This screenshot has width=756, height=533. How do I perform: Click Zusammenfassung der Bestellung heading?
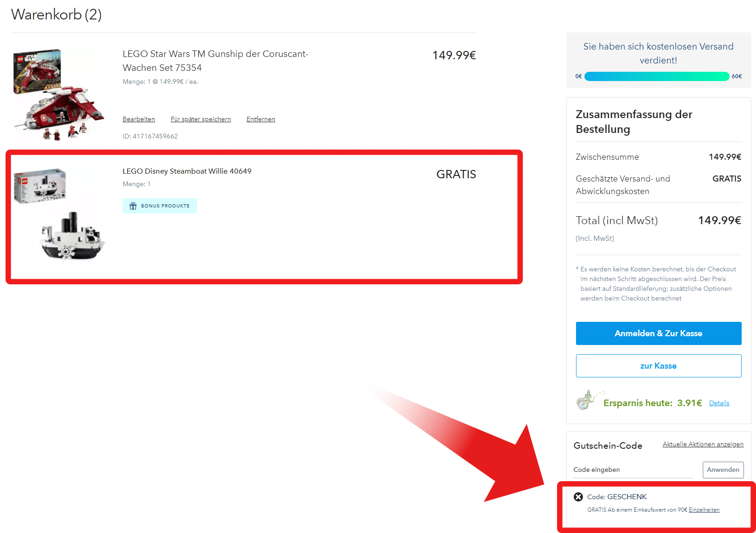(634, 122)
